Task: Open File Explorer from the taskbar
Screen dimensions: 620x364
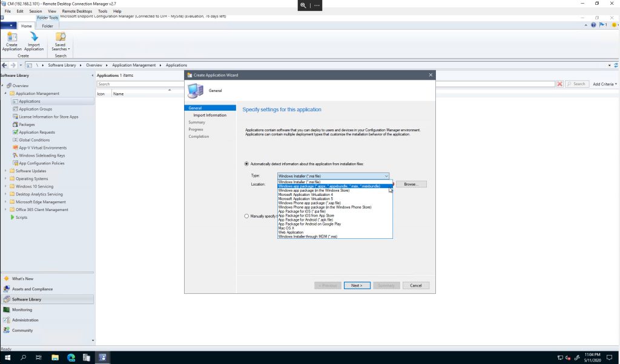Action: point(55,358)
